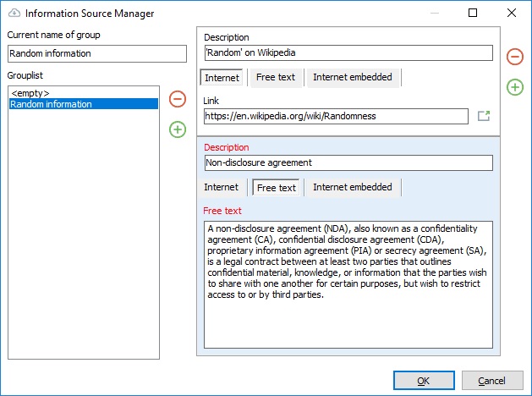Select Free text tab in Non-disclosure entry
The image size is (532, 396).
tap(277, 187)
